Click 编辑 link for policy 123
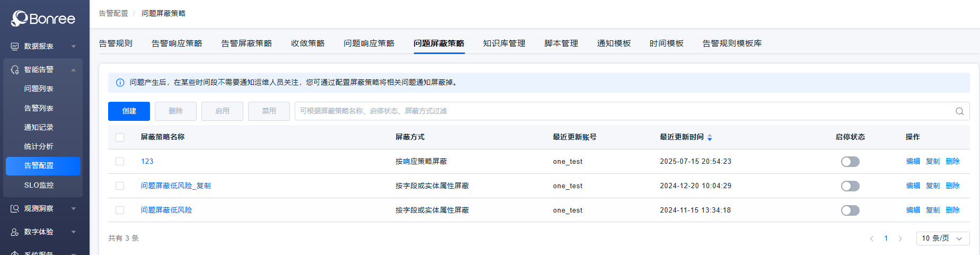 pyautogui.click(x=913, y=162)
